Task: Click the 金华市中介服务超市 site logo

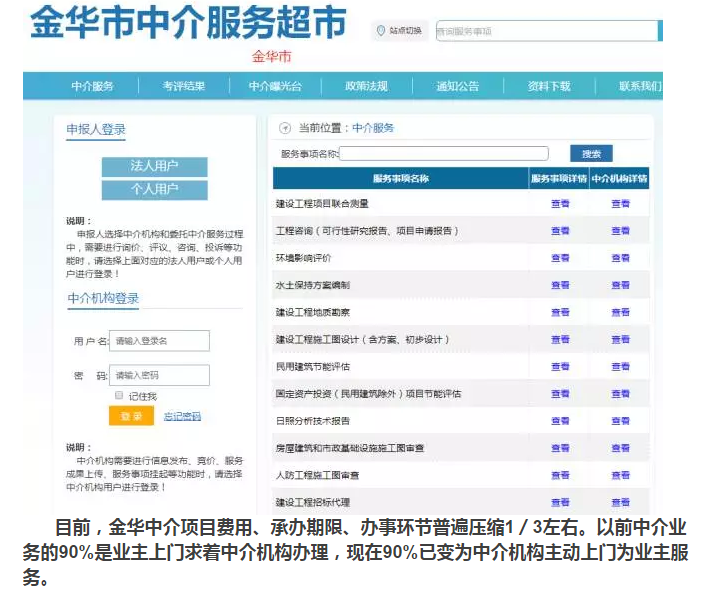Action: (188, 24)
